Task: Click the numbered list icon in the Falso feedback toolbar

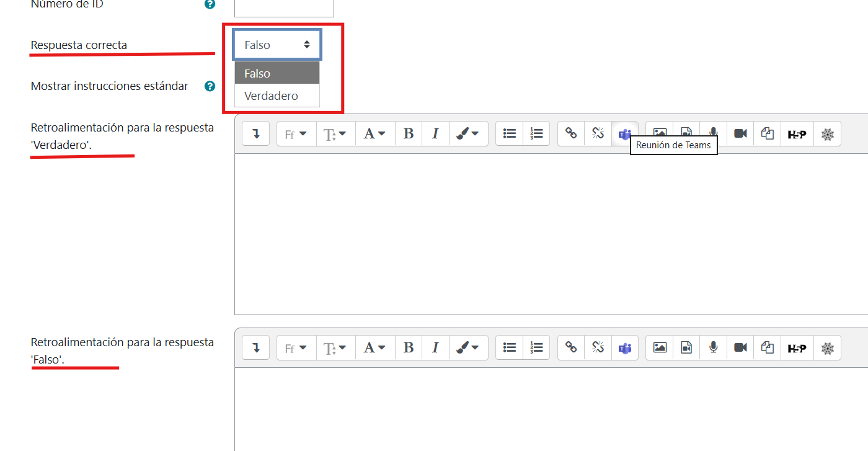Action: [536, 348]
